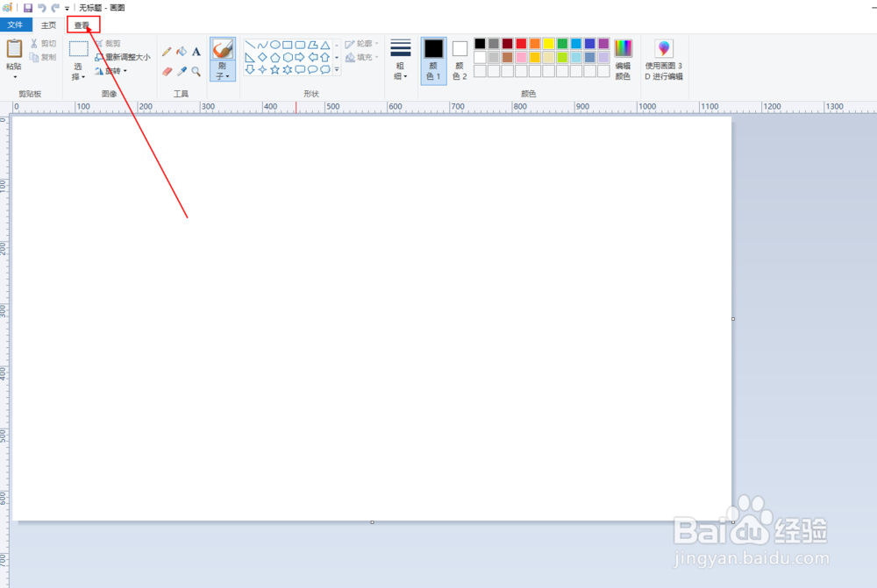Screen dimensions: 877x588
Task: Choose the Down arrow shape
Action: (x=250, y=69)
